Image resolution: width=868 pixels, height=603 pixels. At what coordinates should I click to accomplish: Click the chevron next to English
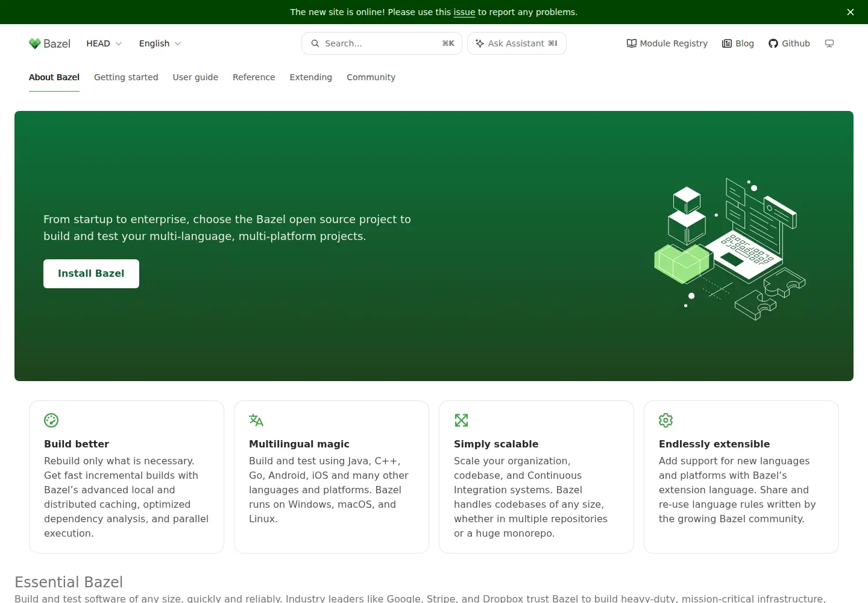click(178, 43)
